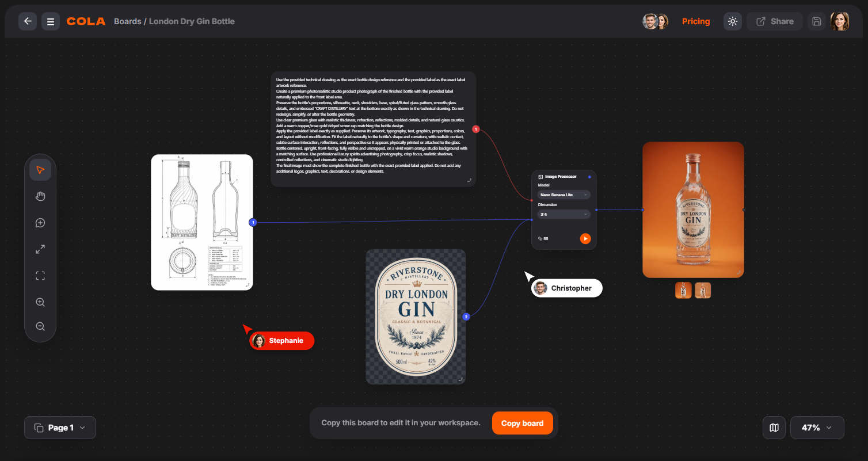Open the Page 1 dropdown
The height and width of the screenshot is (461, 868).
[x=60, y=428]
